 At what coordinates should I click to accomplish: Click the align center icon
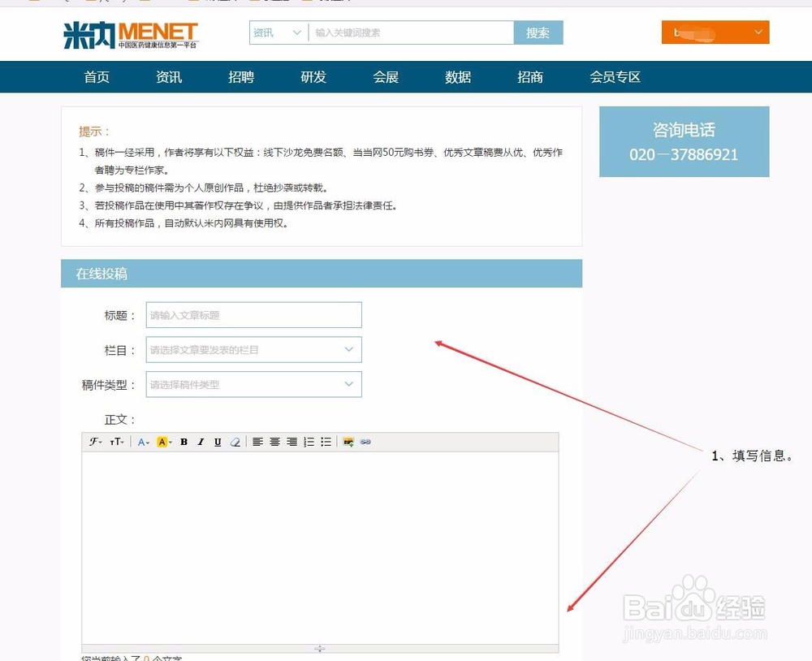(274, 442)
